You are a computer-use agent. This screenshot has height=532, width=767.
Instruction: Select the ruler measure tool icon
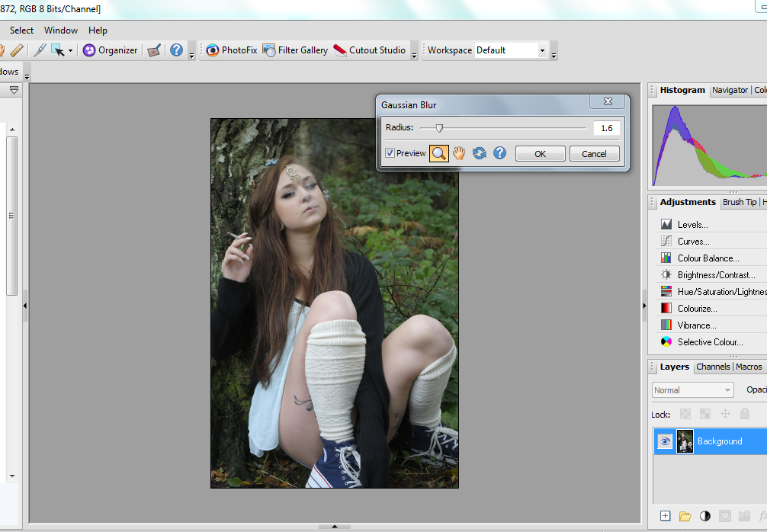pyautogui.click(x=17, y=50)
